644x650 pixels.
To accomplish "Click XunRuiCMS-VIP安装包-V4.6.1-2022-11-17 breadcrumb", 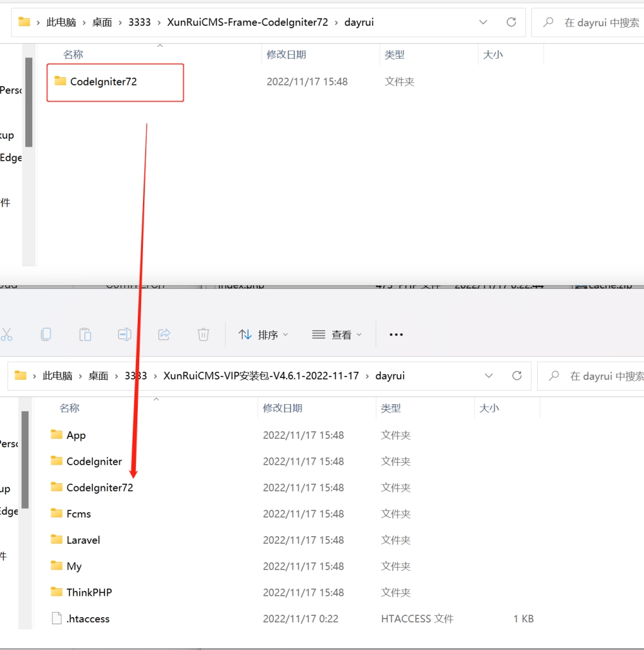I will pyautogui.click(x=261, y=376).
